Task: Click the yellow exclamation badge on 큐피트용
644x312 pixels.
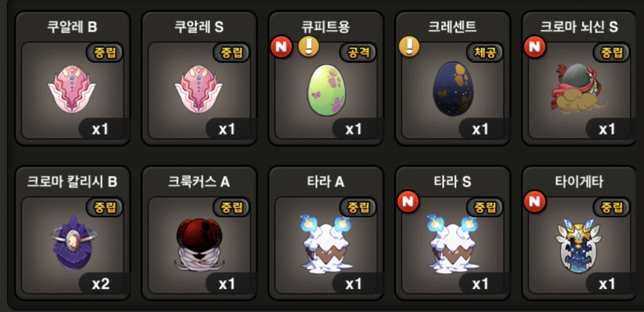Action: (x=309, y=46)
